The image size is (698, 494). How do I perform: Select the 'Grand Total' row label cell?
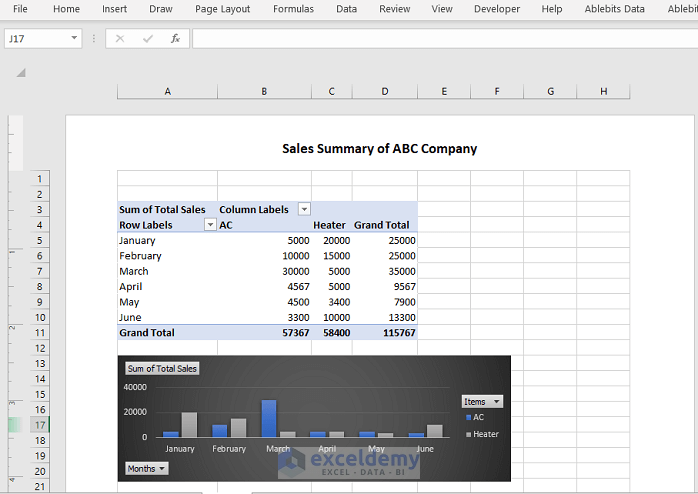167,332
